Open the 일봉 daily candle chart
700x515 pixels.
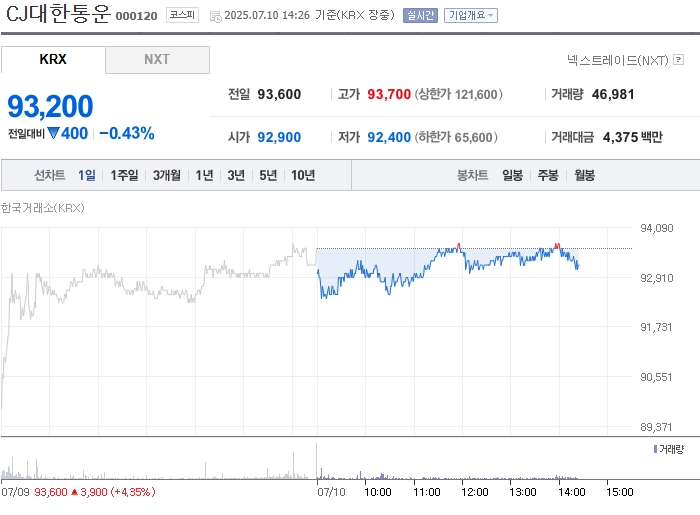tap(512, 175)
